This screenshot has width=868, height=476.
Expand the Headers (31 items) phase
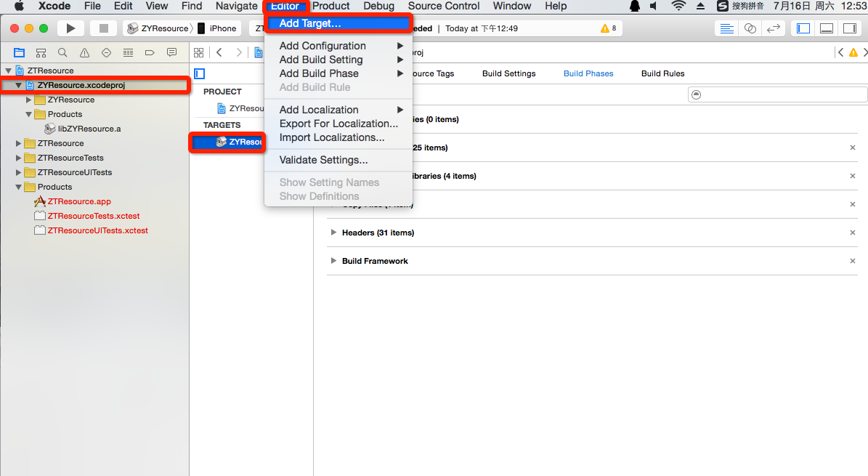point(333,233)
